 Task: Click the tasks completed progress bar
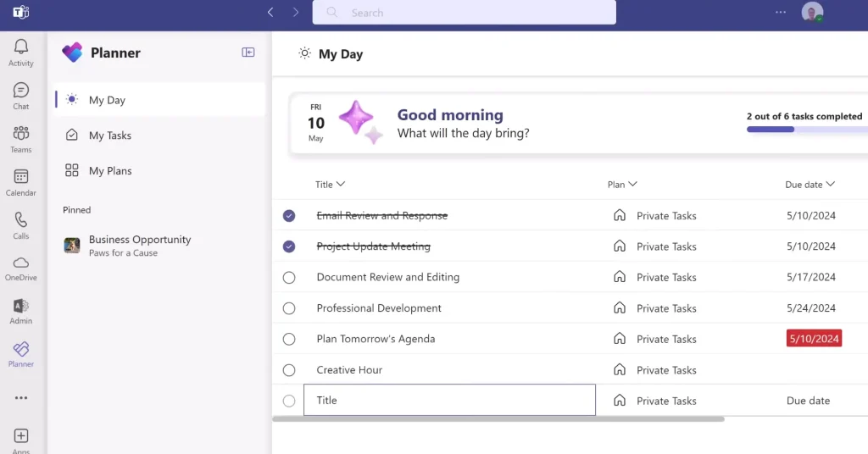pyautogui.click(x=806, y=130)
